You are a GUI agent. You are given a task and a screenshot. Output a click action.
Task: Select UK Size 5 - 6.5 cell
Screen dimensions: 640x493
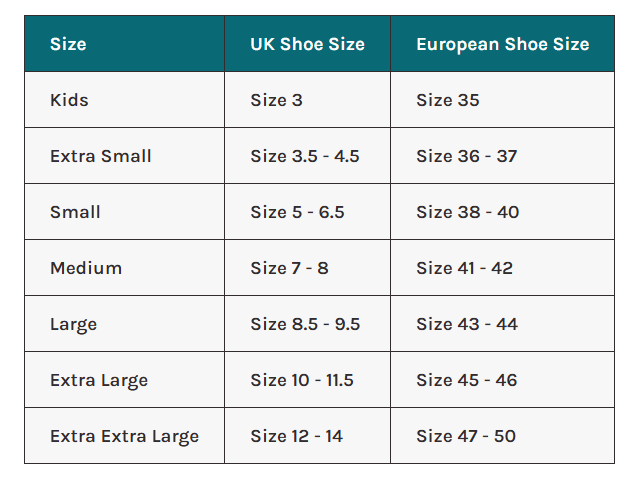[297, 212]
